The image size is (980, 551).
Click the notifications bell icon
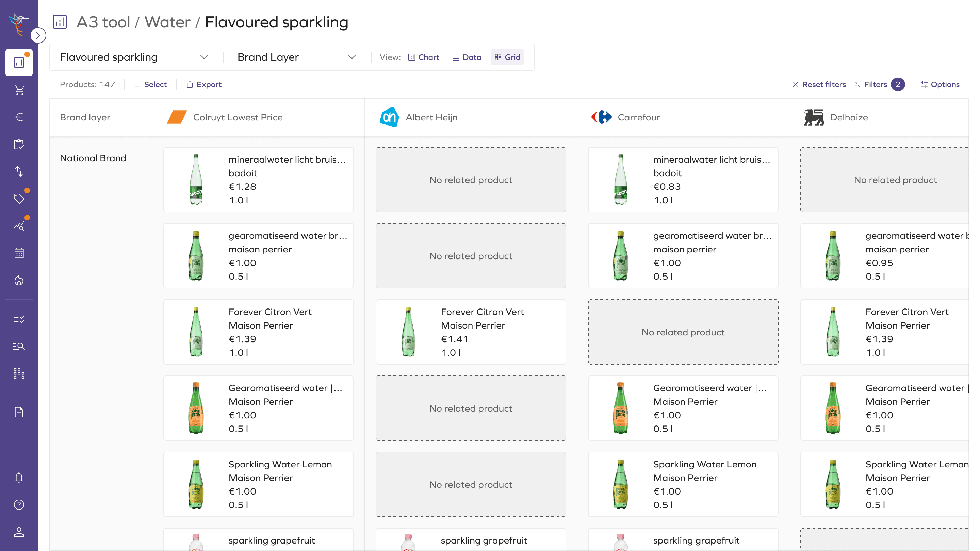click(x=19, y=478)
